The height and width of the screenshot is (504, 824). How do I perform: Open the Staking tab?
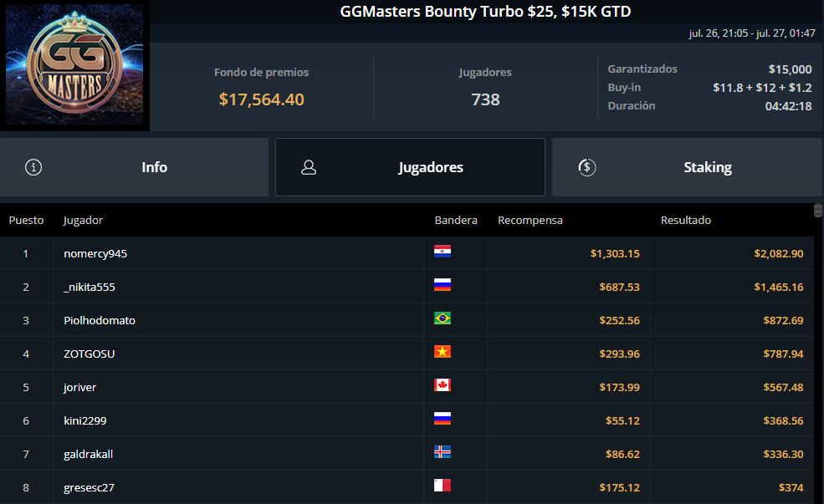pos(687,167)
